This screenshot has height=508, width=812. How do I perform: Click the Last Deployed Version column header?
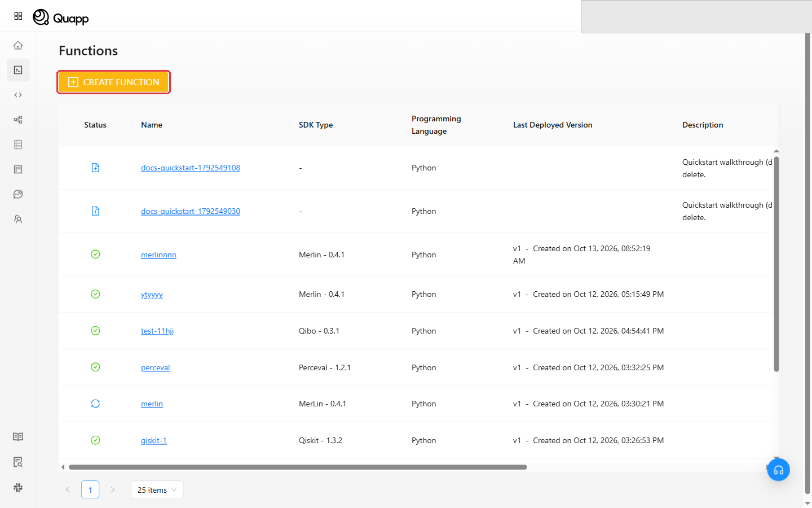[553, 125]
